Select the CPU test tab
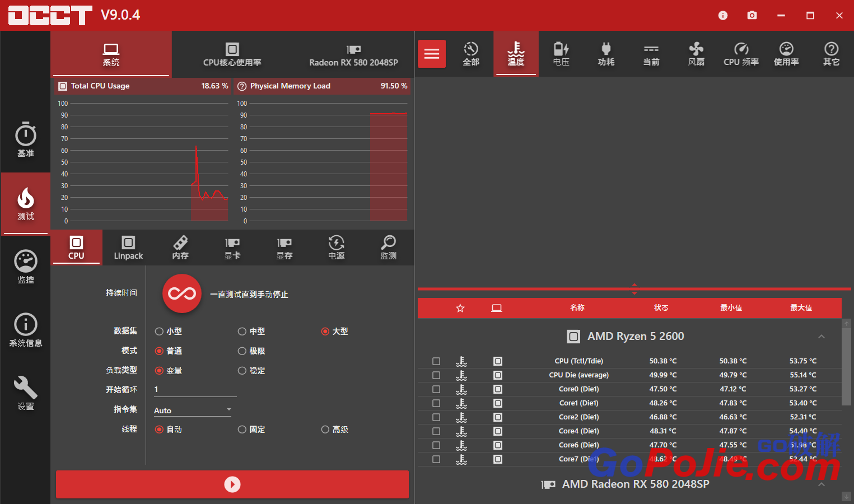This screenshot has height=504, width=854. pos(76,248)
